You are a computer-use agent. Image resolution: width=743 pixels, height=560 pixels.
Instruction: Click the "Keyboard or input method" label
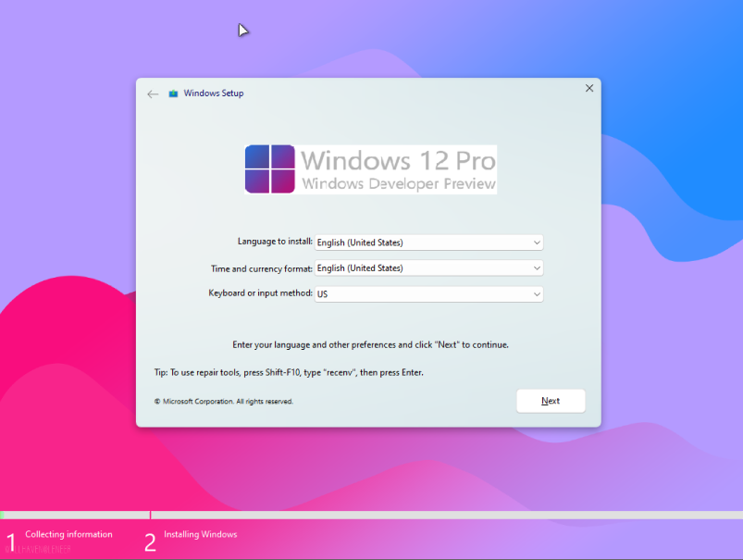(x=260, y=293)
